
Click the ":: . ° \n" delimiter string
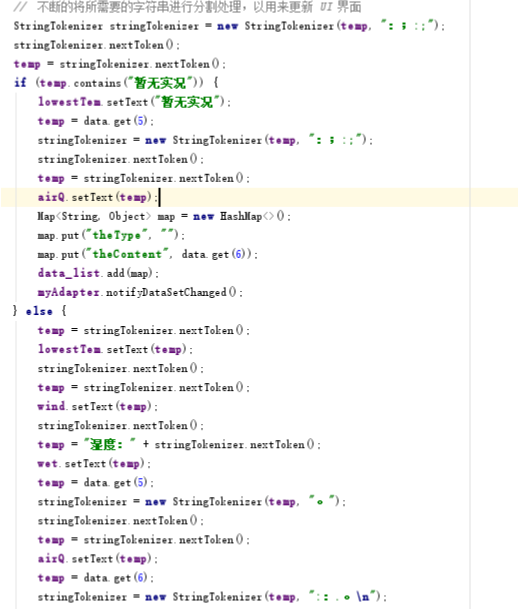[344, 597]
